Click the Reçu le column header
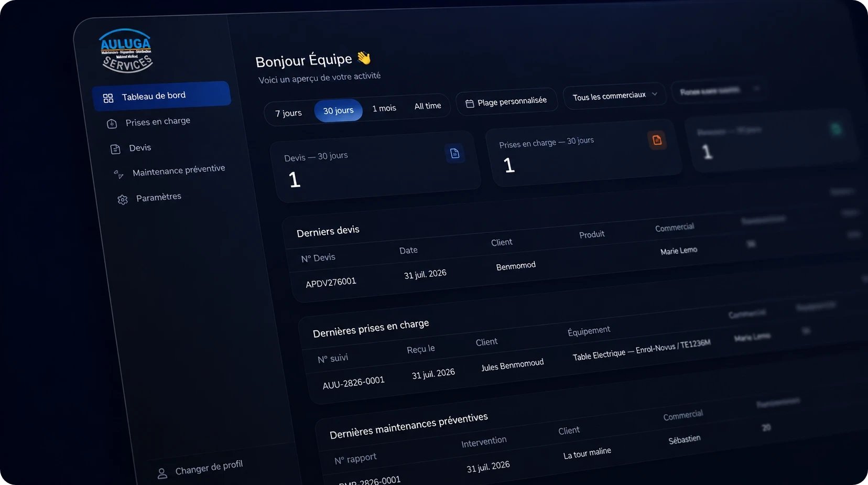868x485 pixels. click(x=421, y=349)
